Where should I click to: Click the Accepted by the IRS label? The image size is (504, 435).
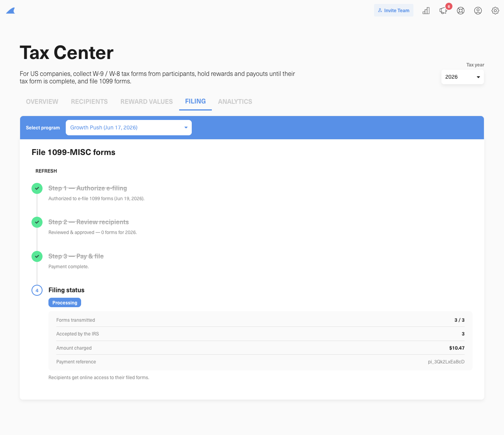(x=78, y=334)
